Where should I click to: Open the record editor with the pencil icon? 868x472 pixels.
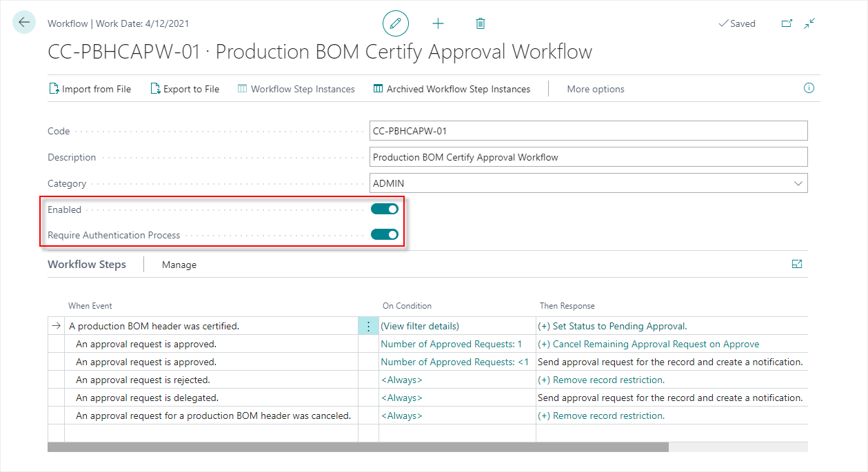[395, 23]
